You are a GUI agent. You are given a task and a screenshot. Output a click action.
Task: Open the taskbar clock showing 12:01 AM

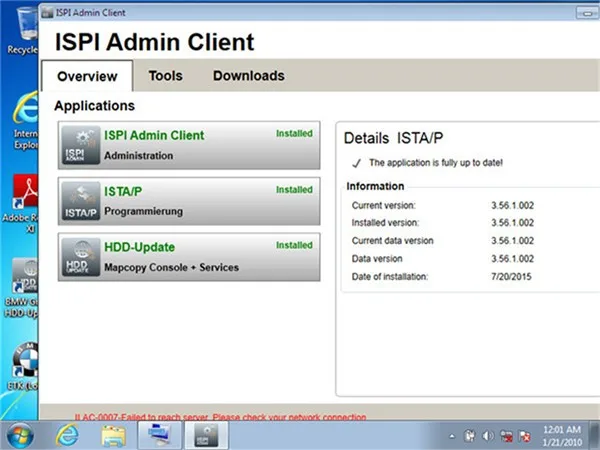(562, 436)
